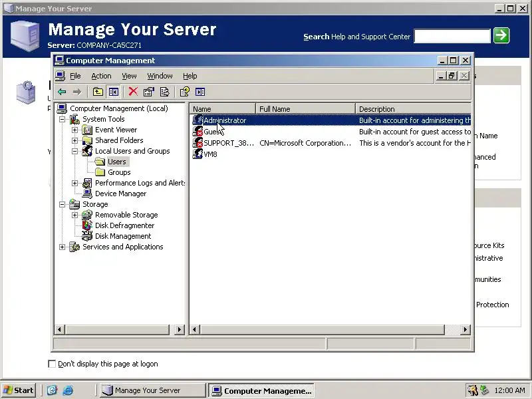The image size is (532, 399).
Task: Open the View menu
Action: click(x=129, y=76)
